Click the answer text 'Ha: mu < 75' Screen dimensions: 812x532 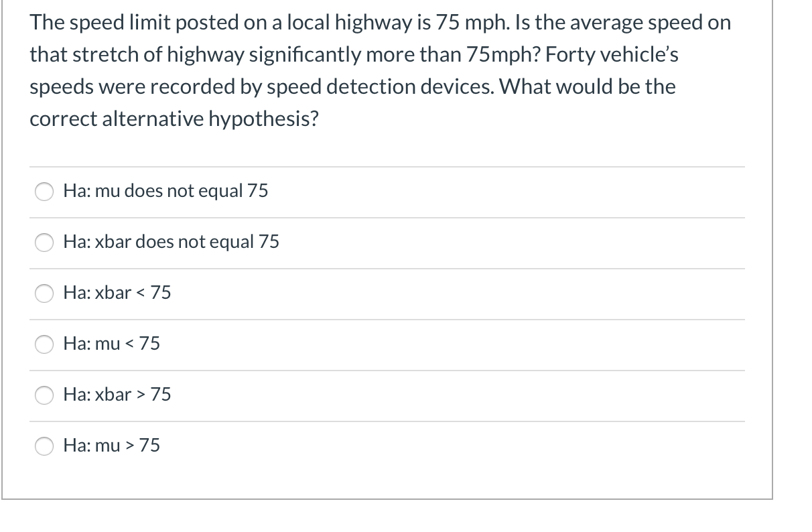point(111,344)
